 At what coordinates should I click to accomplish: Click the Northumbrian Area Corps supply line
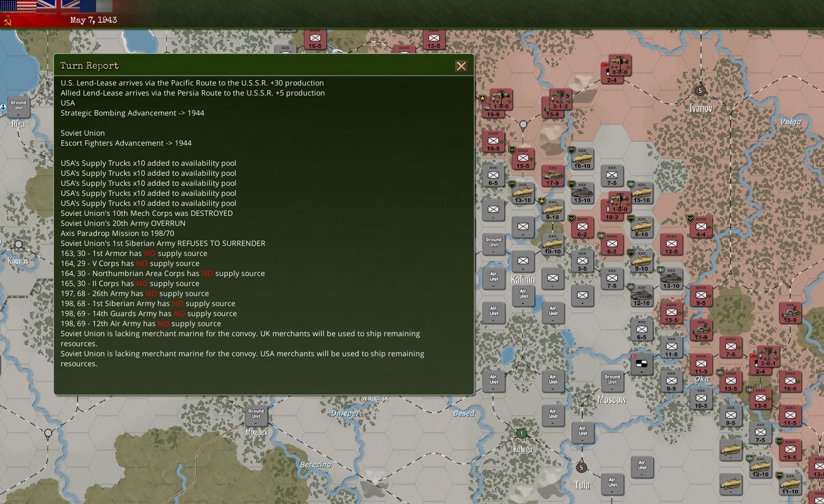click(x=163, y=273)
